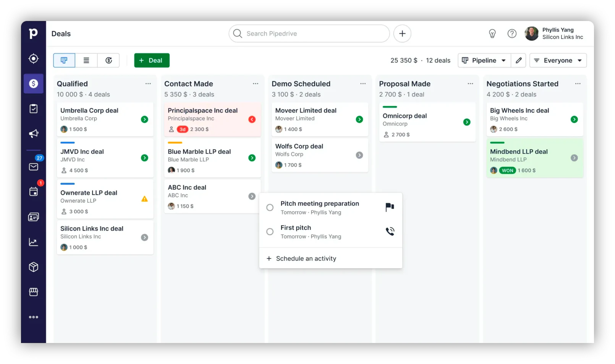This screenshot has width=615, height=364.
Task: Click the red overdue arrow on Principalspace
Action: tap(252, 119)
